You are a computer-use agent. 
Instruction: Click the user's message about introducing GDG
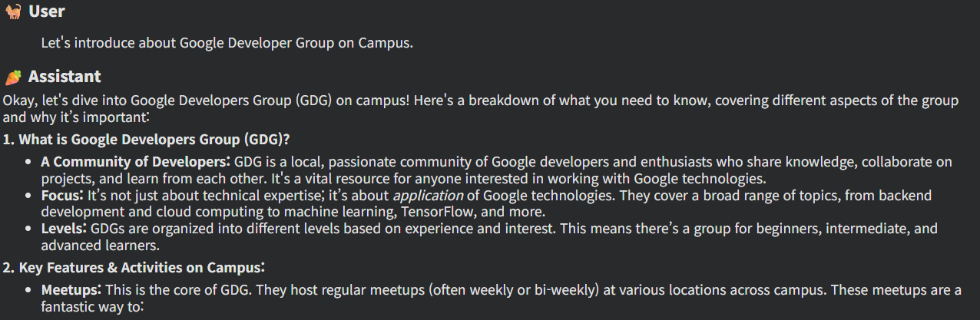coord(227,43)
